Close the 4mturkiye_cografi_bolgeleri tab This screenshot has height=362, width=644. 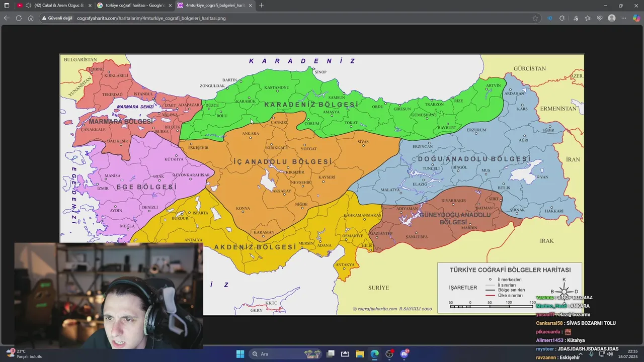pyautogui.click(x=250, y=6)
